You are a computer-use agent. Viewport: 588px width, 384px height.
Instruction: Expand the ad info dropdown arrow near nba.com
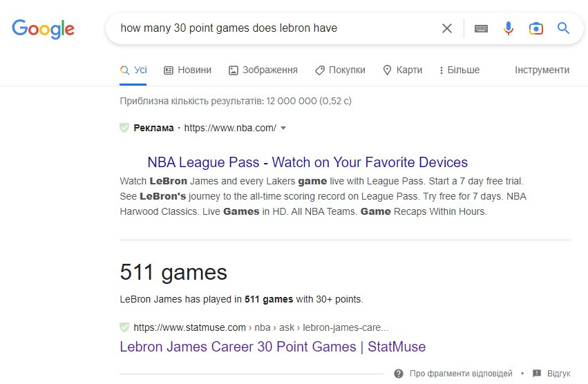283,128
